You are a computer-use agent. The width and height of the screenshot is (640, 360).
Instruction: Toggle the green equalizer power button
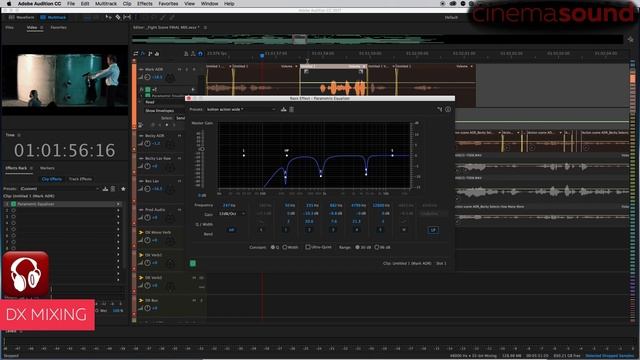pos(193,264)
